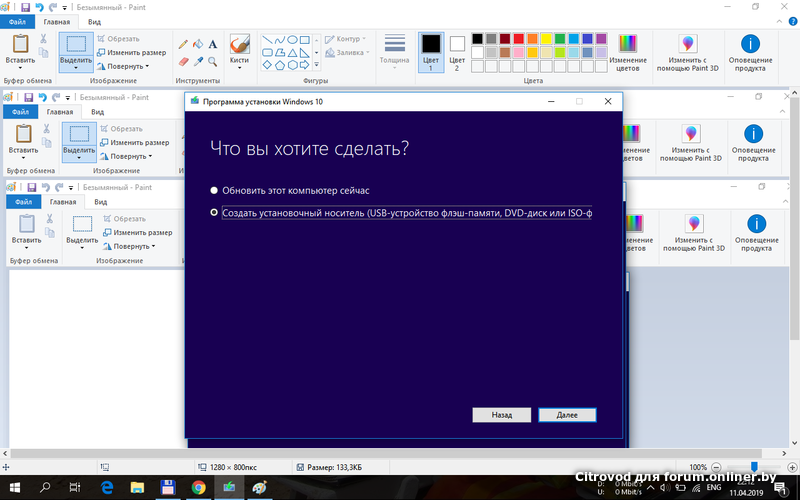The width and height of the screenshot is (800, 500).
Task: Open the Customize Quick Access dropdown in the main title bar
Action: pos(65,8)
